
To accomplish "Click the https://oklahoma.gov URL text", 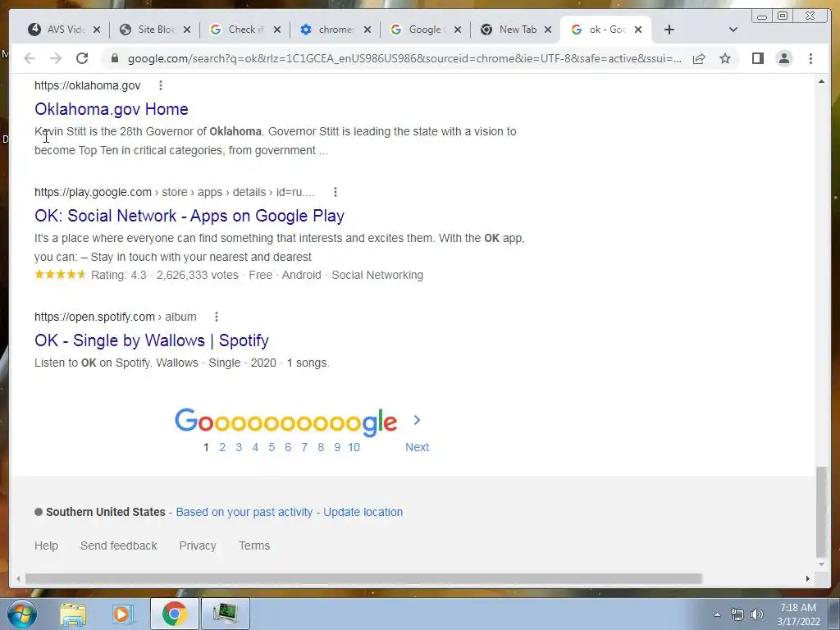I will (87, 85).
